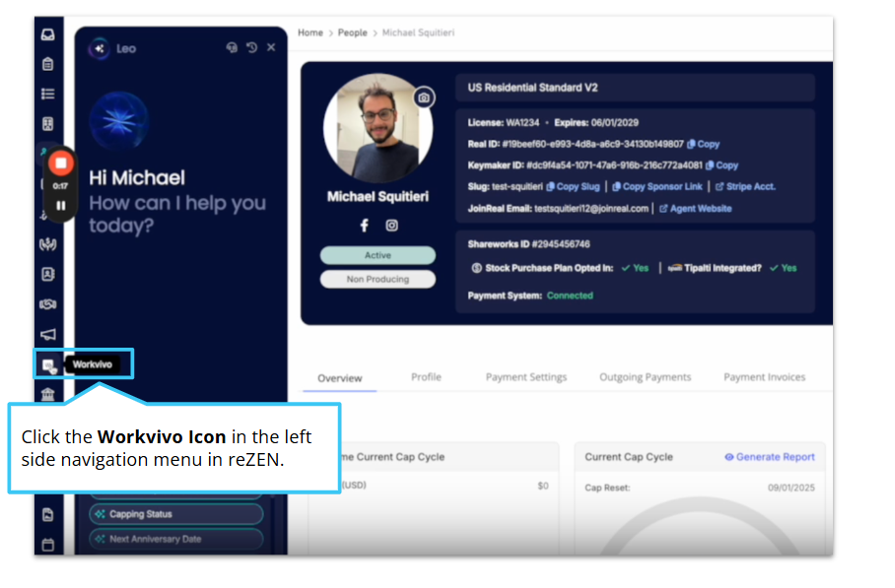895x588 pixels.
Task: Open the inbox tray icon in the sidebar
Action: (x=48, y=34)
